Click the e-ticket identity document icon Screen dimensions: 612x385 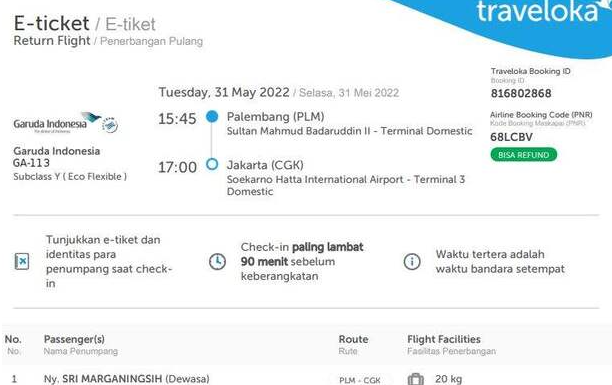click(22, 261)
